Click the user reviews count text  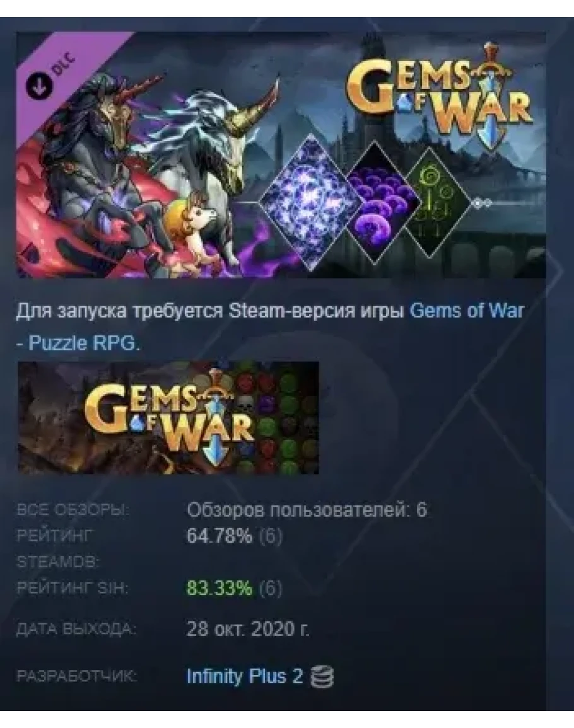pyautogui.click(x=307, y=511)
